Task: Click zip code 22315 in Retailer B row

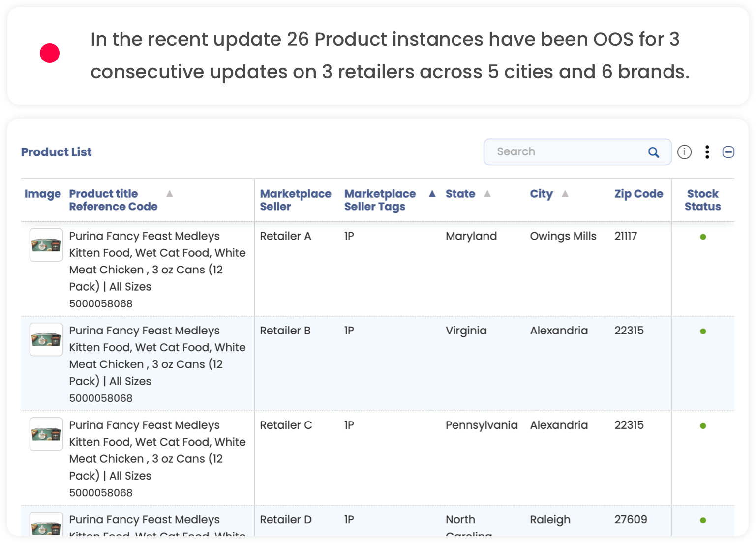Action: pyautogui.click(x=629, y=331)
